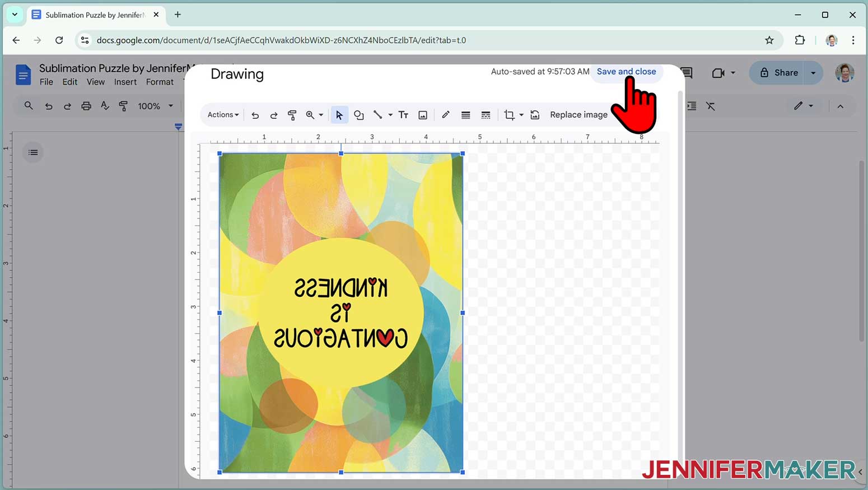Viewport: 868px width, 490px height.
Task: Select the Crop image tool
Action: click(x=509, y=115)
